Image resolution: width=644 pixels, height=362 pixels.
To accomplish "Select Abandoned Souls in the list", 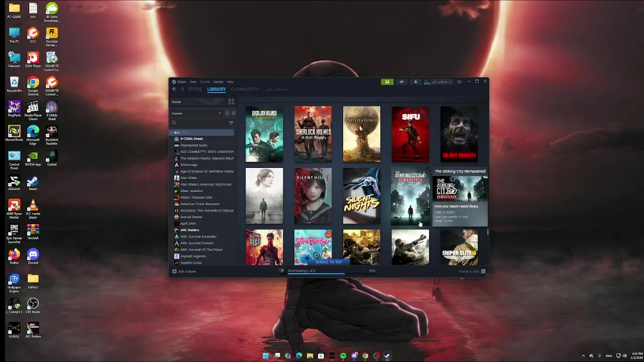I will click(194, 145).
